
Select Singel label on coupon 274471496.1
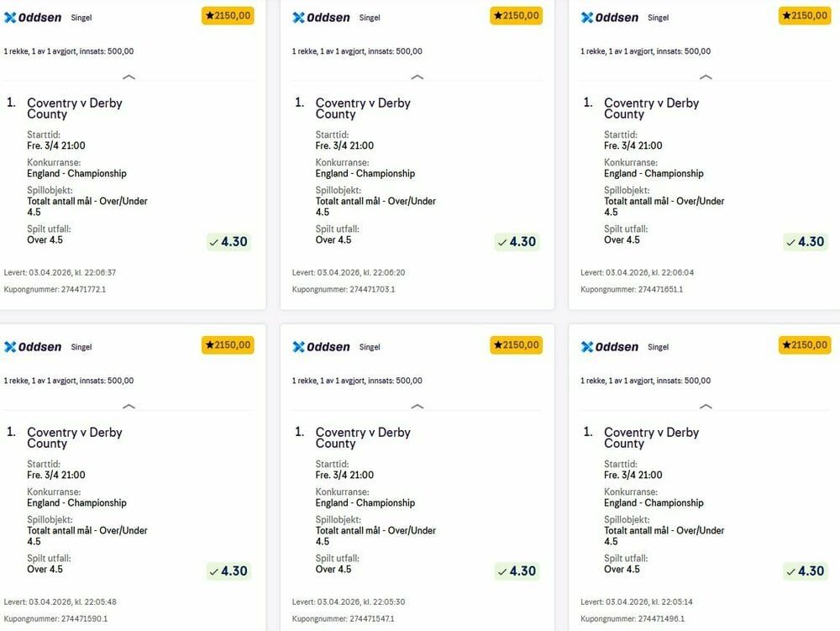click(x=658, y=347)
